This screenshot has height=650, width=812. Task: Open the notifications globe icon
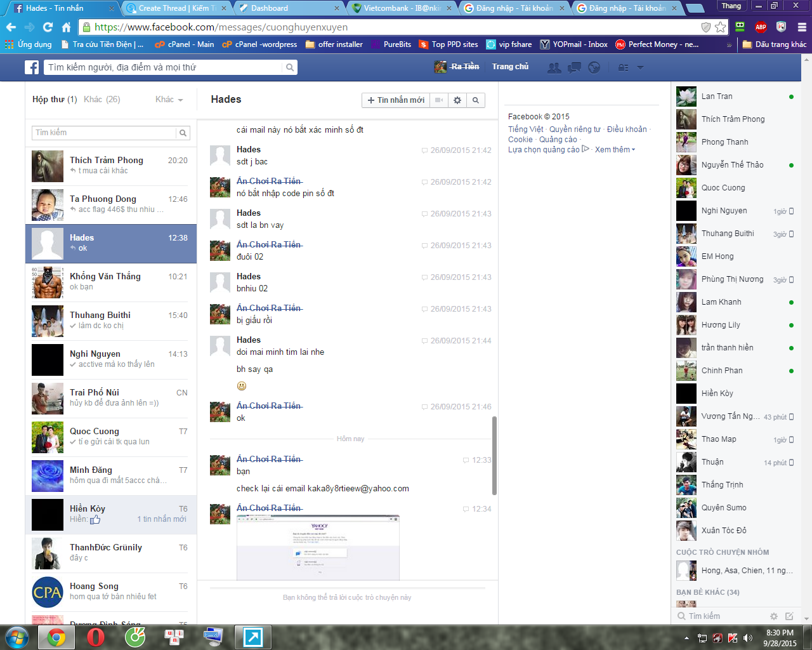594,67
